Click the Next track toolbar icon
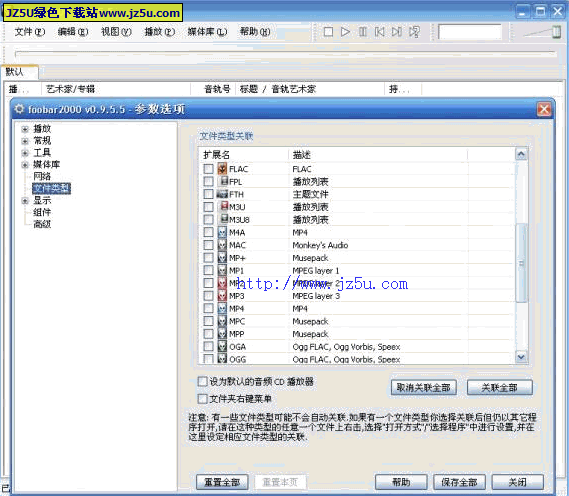Image resolution: width=569 pixels, height=496 pixels. [x=397, y=32]
